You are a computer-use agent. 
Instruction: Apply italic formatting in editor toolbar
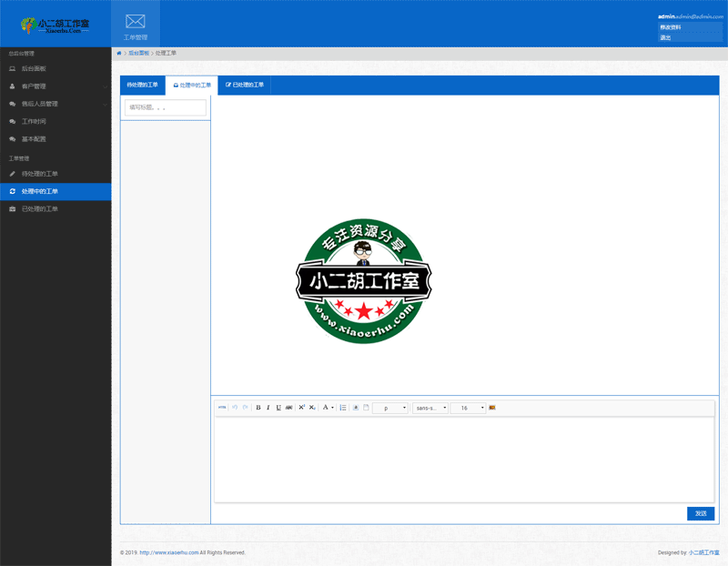[x=268, y=408]
